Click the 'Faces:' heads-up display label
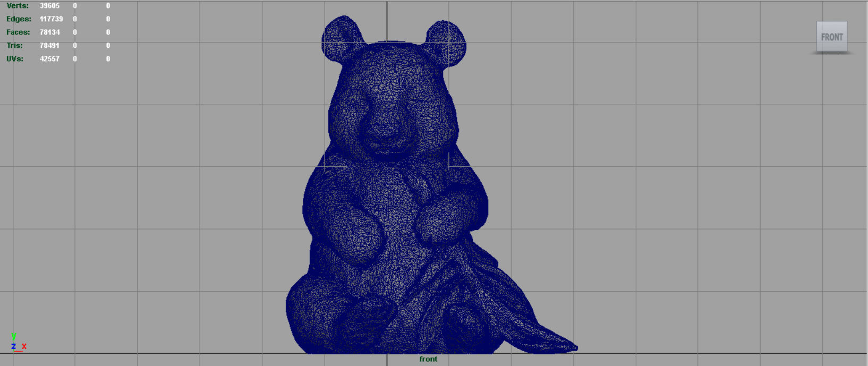The width and height of the screenshot is (868, 366). tap(18, 32)
